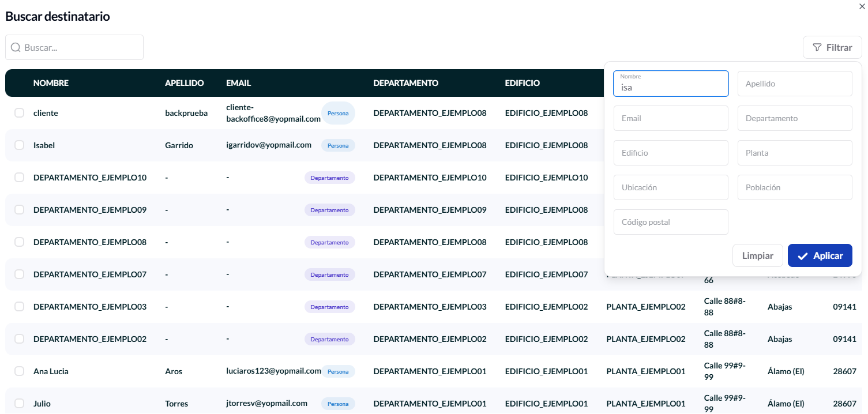Click the email jtorresv@yopmail.com
This screenshot has width=868, height=414.
(x=266, y=404)
